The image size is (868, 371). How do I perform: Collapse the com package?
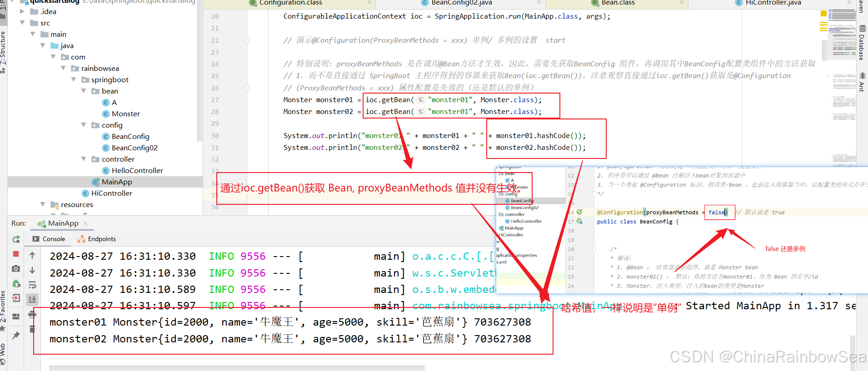[x=53, y=57]
